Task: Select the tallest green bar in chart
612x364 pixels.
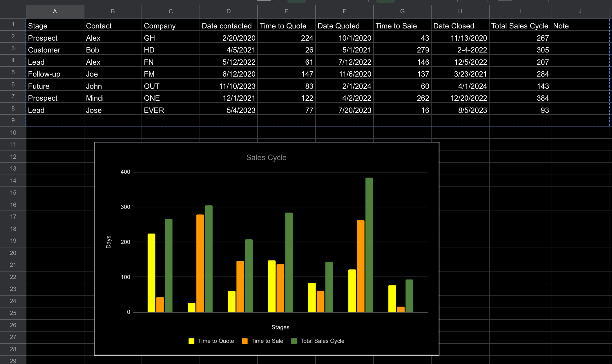Action: pos(369,245)
